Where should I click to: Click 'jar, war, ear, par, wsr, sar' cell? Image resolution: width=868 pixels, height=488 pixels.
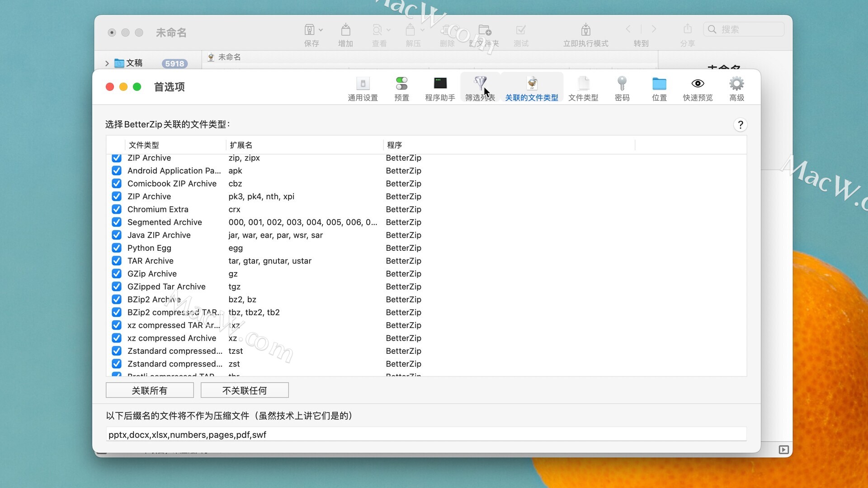[x=276, y=235]
